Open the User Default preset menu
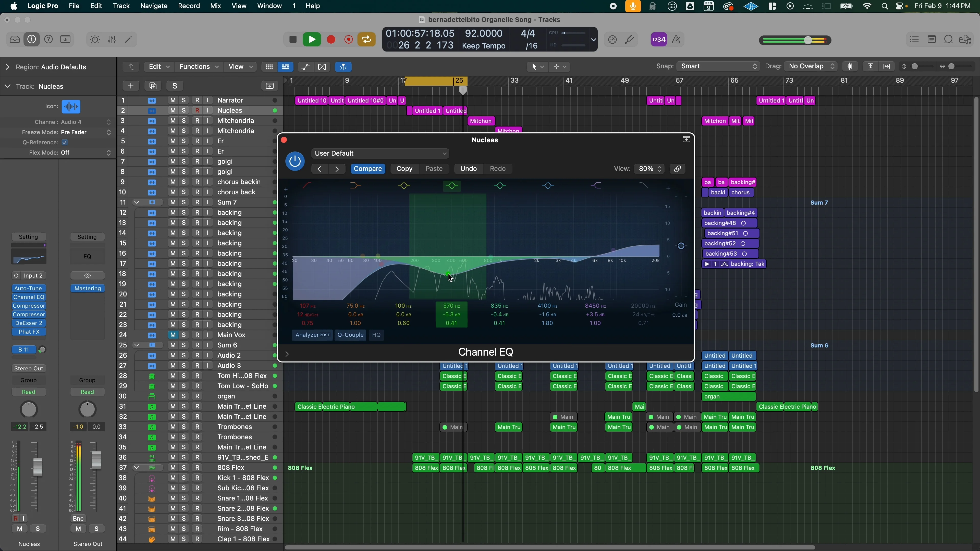 [x=381, y=153]
